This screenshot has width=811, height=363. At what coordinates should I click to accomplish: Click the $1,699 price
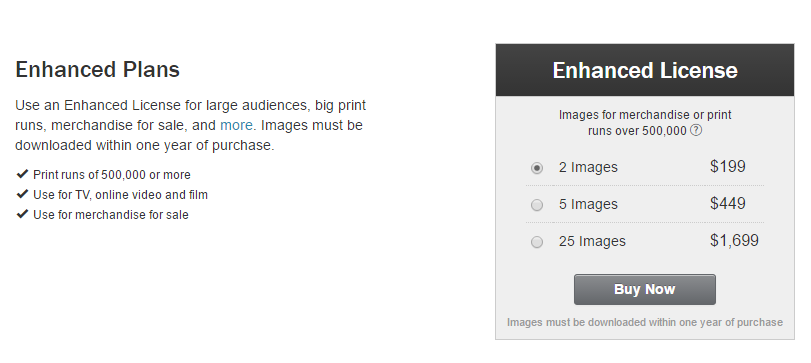734,240
